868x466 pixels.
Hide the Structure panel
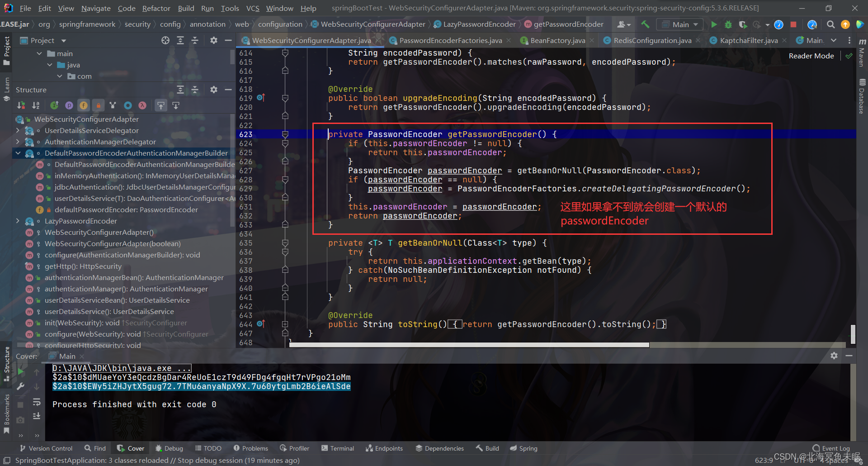[x=228, y=90]
